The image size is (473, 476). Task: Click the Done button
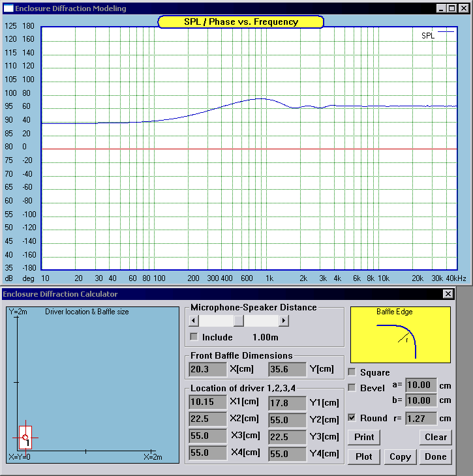pyautogui.click(x=436, y=456)
